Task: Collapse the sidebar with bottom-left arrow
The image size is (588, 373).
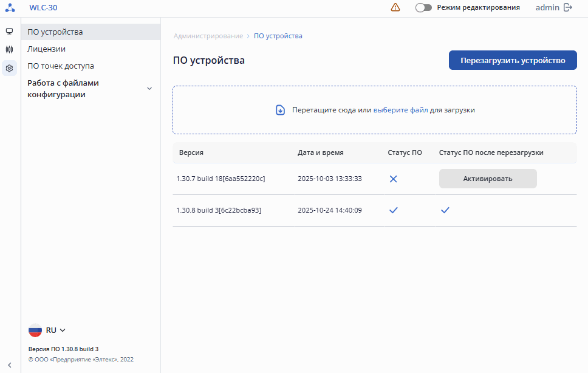Action: pyautogui.click(x=9, y=365)
